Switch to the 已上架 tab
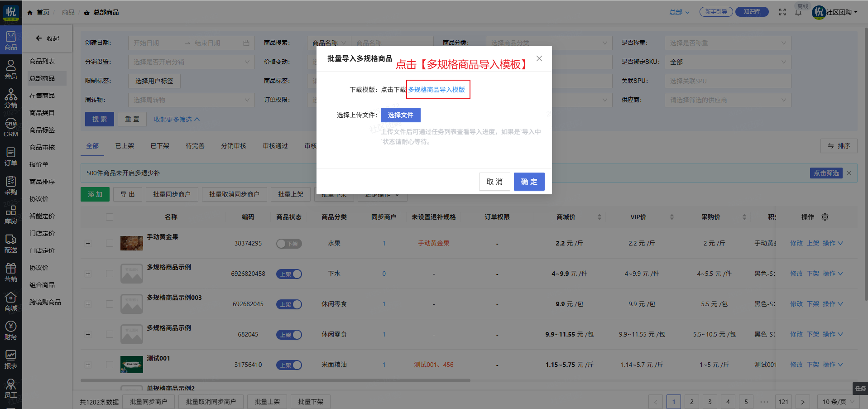Screen dimensions: 868x409 (x=125, y=146)
